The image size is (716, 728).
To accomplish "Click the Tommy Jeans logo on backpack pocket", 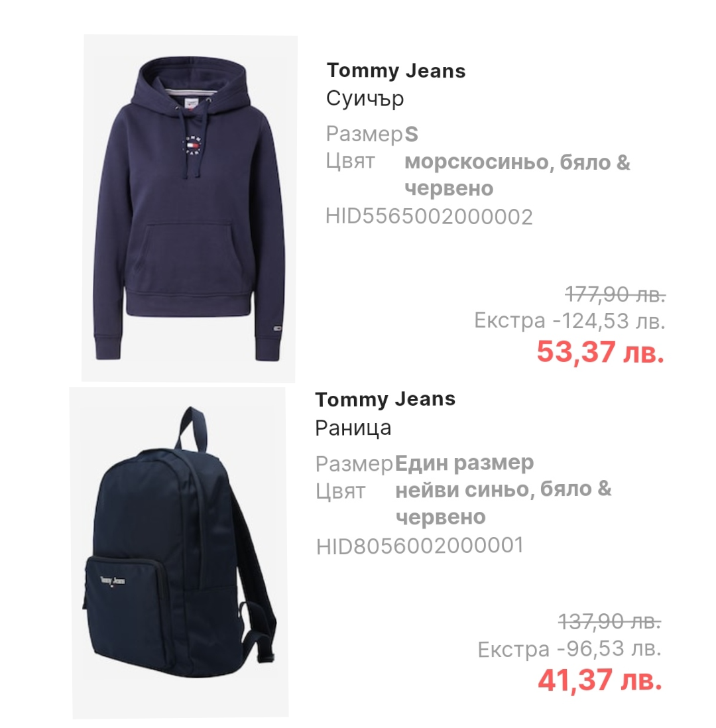I will (113, 581).
